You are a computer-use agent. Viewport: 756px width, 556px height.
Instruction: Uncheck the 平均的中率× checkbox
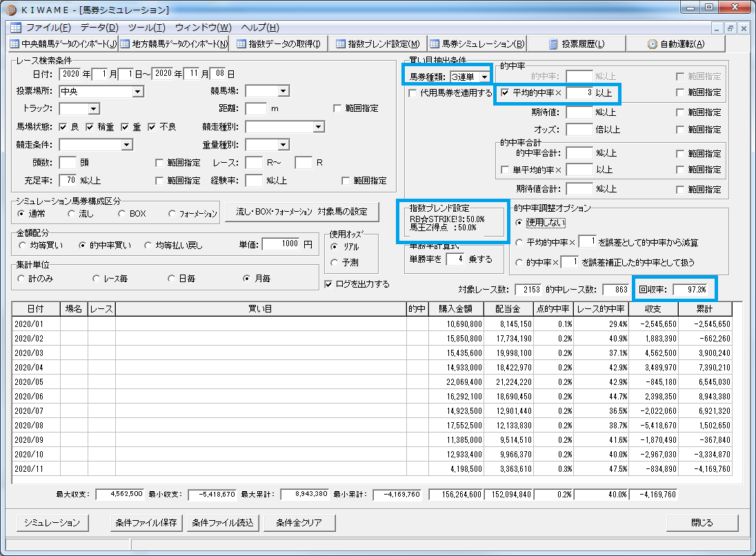(x=505, y=92)
